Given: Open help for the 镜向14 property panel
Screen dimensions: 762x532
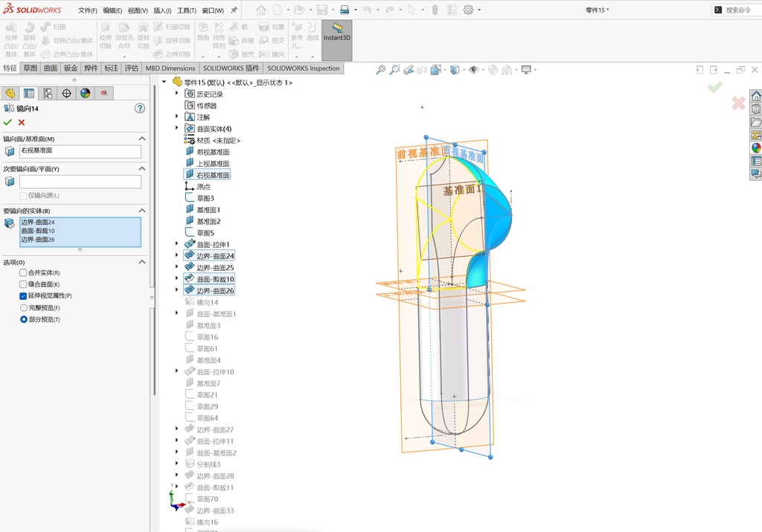Looking at the screenshot, I should click(140, 109).
